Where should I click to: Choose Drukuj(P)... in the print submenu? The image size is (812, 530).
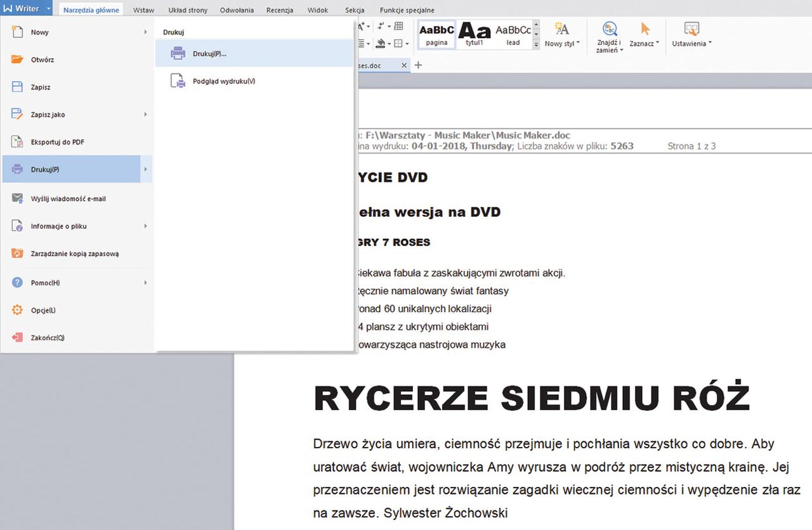[254, 54]
